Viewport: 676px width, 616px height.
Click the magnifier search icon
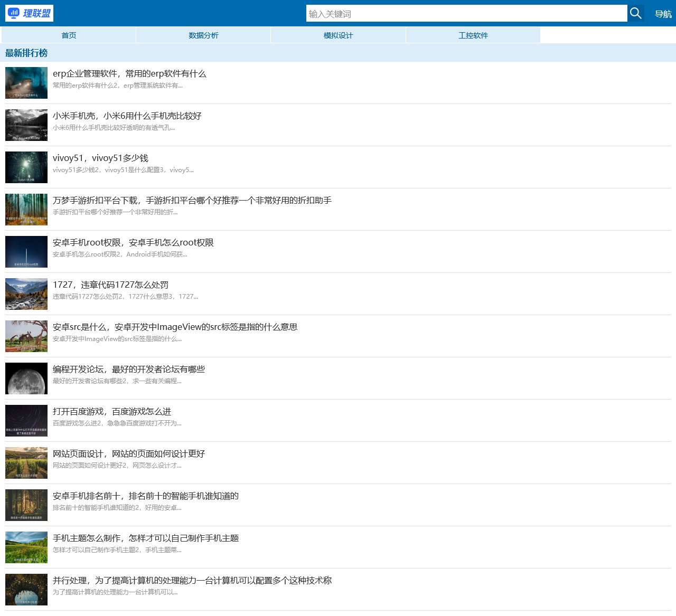point(636,13)
